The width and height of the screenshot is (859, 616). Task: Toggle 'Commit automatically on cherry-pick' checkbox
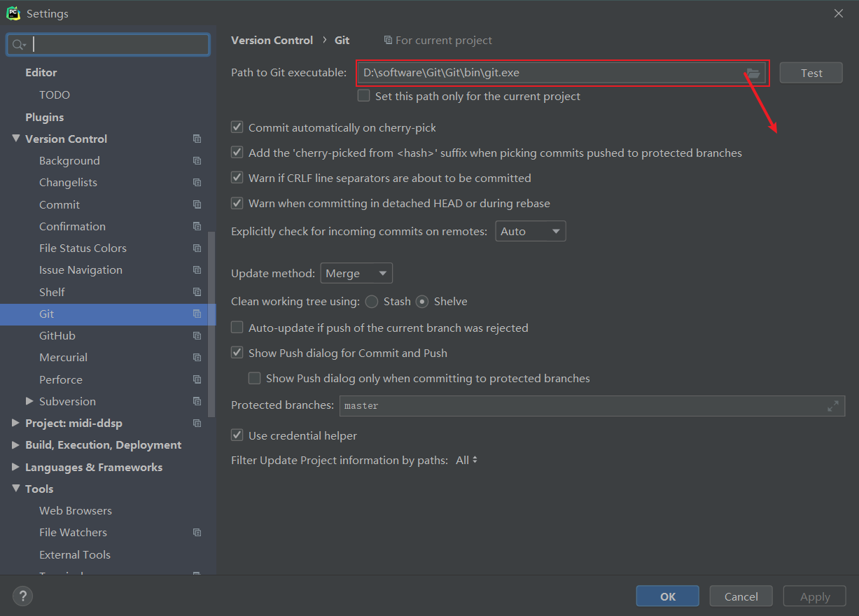pyautogui.click(x=237, y=127)
